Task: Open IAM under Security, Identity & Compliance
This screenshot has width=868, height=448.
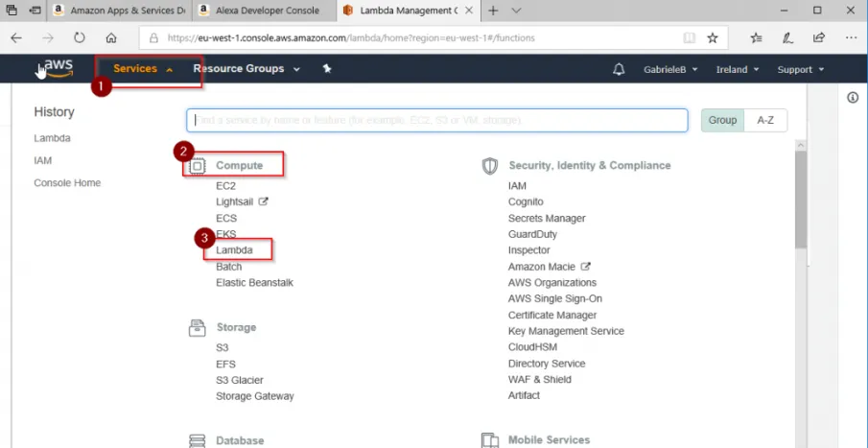Action: 517,186
